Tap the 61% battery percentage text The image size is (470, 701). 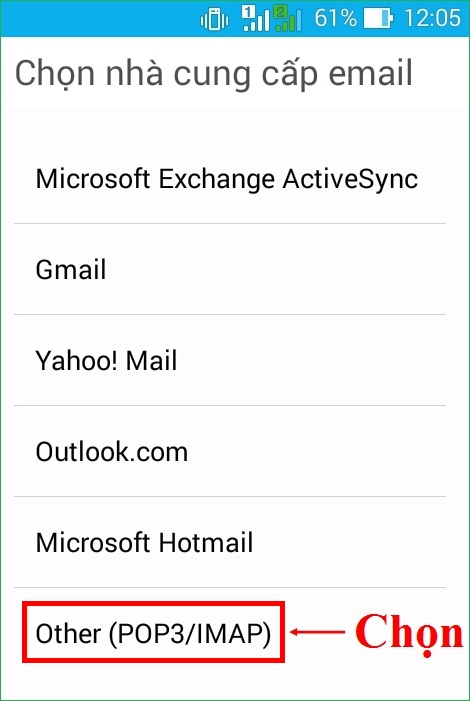point(335,19)
